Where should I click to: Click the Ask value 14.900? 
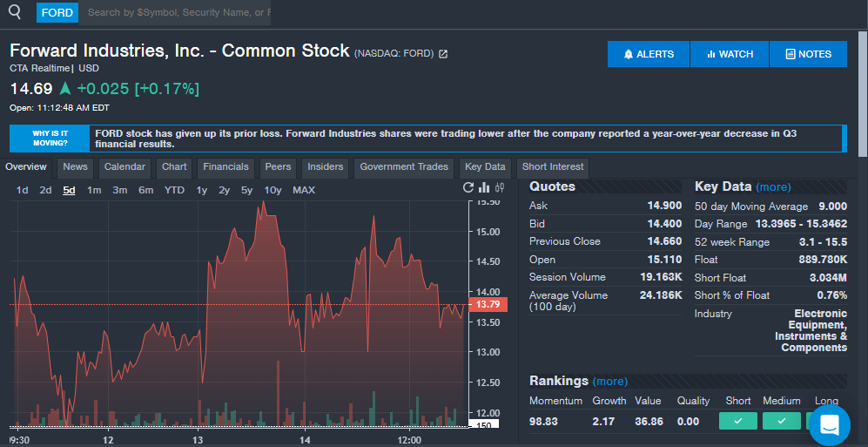664,206
